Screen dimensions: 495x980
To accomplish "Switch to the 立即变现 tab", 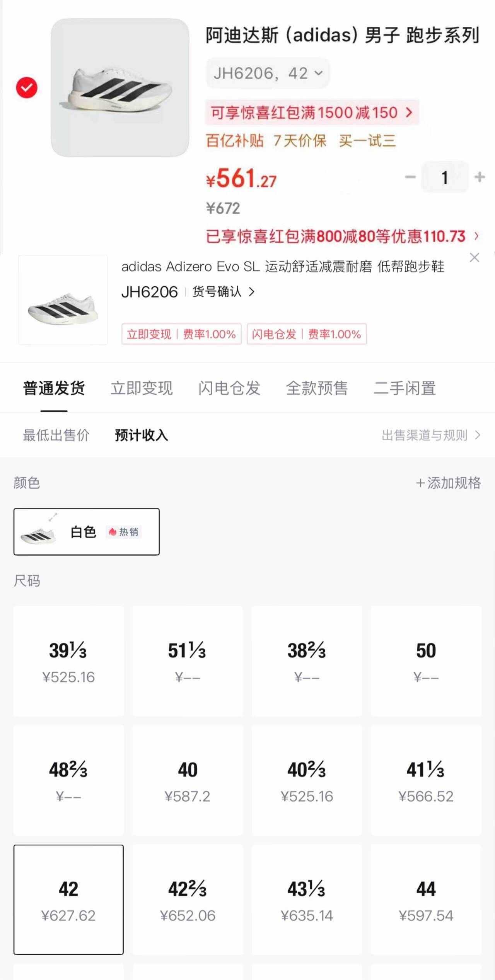I will [142, 388].
